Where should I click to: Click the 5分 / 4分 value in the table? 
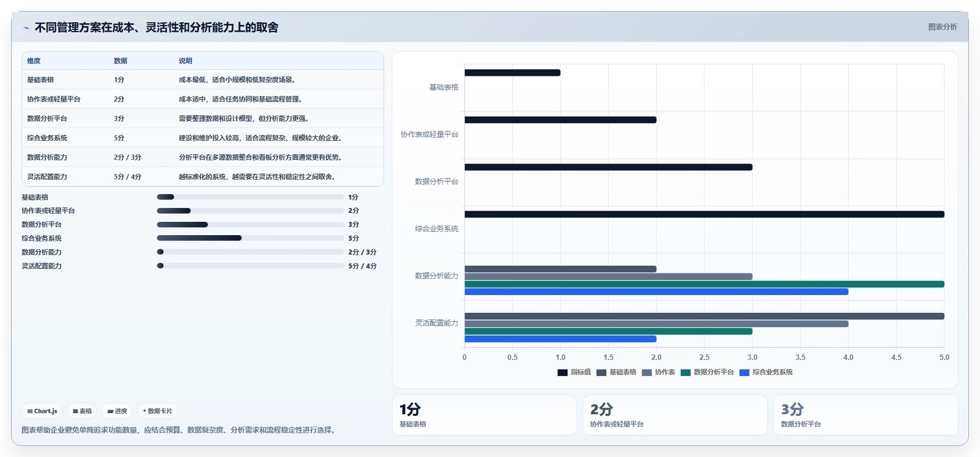coord(127,177)
